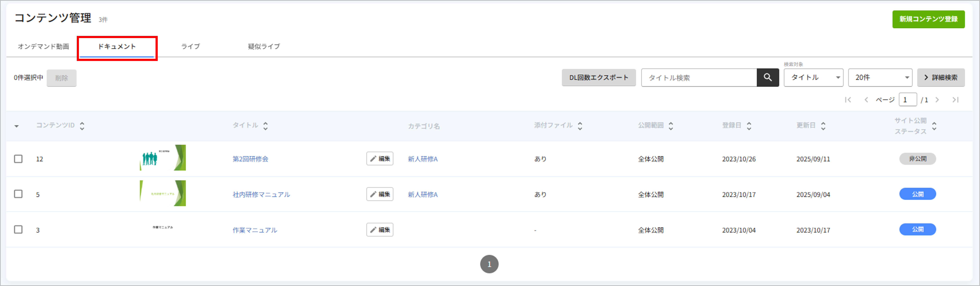Click 編集 for 社内研修マニュアル
Screen dimensions: 980x286
pyautogui.click(x=380, y=194)
